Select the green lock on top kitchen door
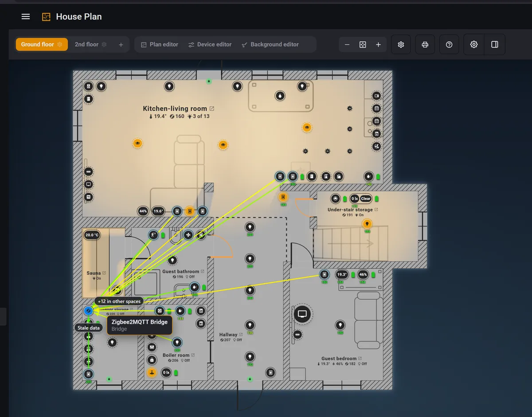 pyautogui.click(x=209, y=82)
